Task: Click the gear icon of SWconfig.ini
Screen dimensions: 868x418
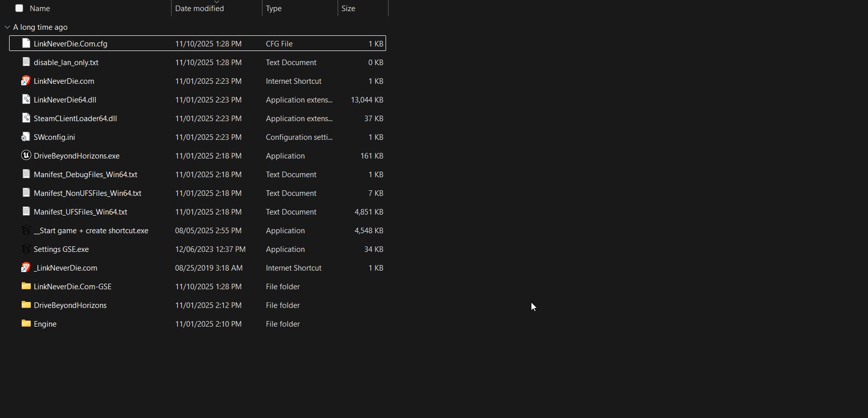Action: 26,137
